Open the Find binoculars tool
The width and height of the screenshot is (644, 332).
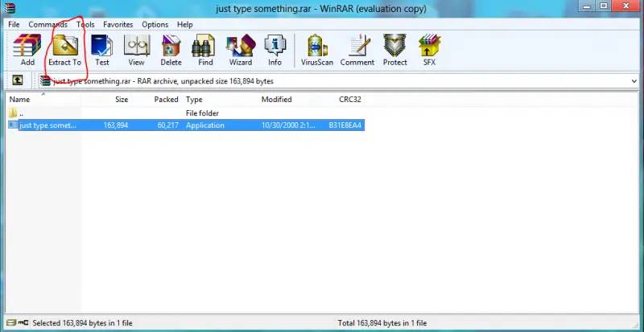pos(205,50)
